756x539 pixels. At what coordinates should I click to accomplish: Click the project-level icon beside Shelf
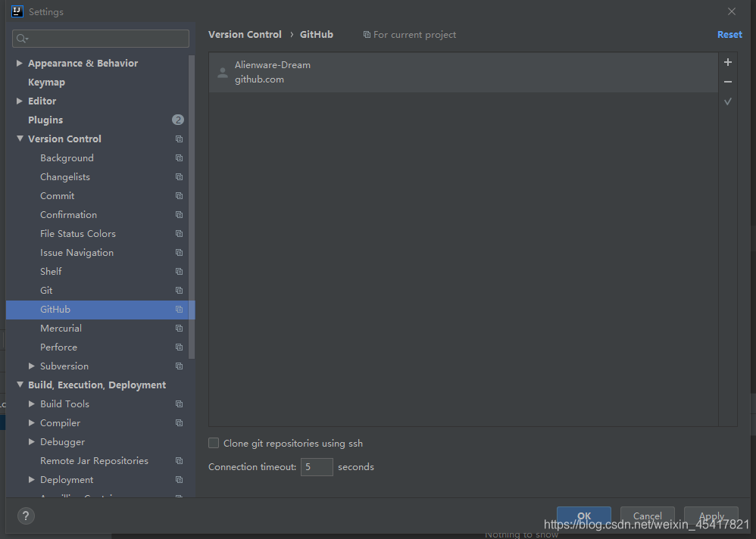(x=179, y=271)
